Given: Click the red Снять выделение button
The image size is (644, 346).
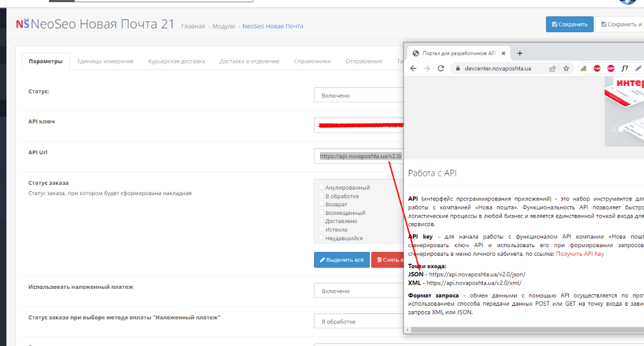Looking at the screenshot, I should coord(387,259).
